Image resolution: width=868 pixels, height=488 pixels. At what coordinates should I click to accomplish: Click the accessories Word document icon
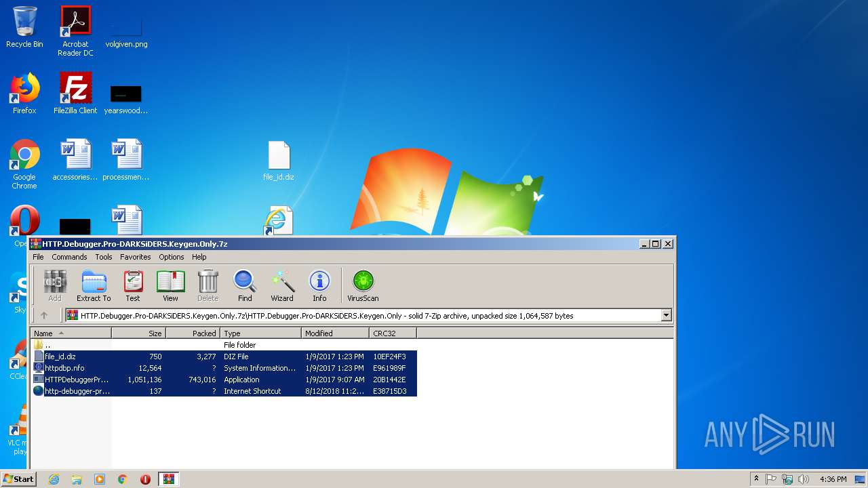(x=75, y=160)
